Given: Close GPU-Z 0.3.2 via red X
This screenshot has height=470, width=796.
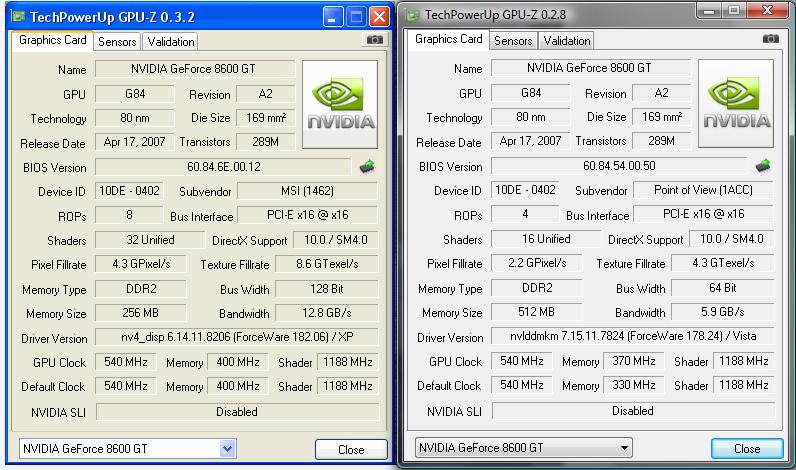Looking at the screenshot, I should coord(379,18).
